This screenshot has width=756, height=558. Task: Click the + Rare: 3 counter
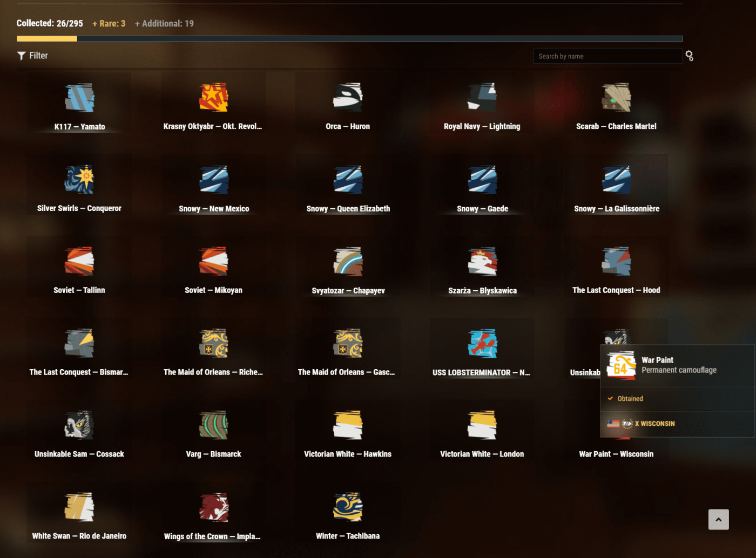[109, 24]
